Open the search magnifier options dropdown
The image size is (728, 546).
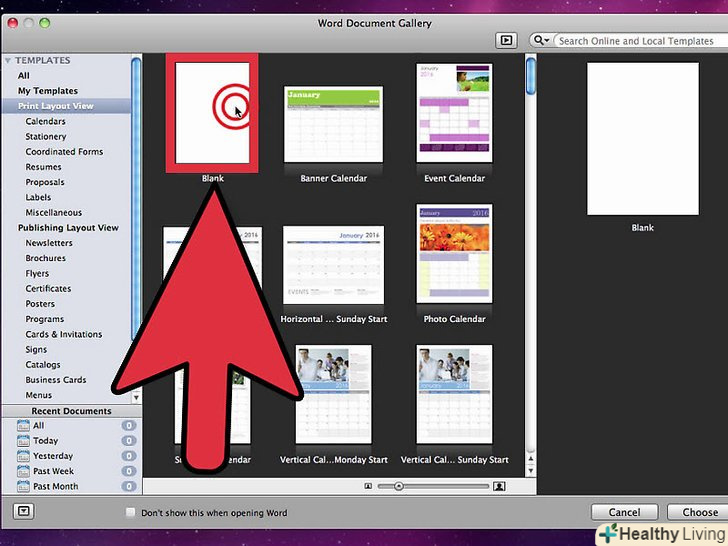pos(541,40)
